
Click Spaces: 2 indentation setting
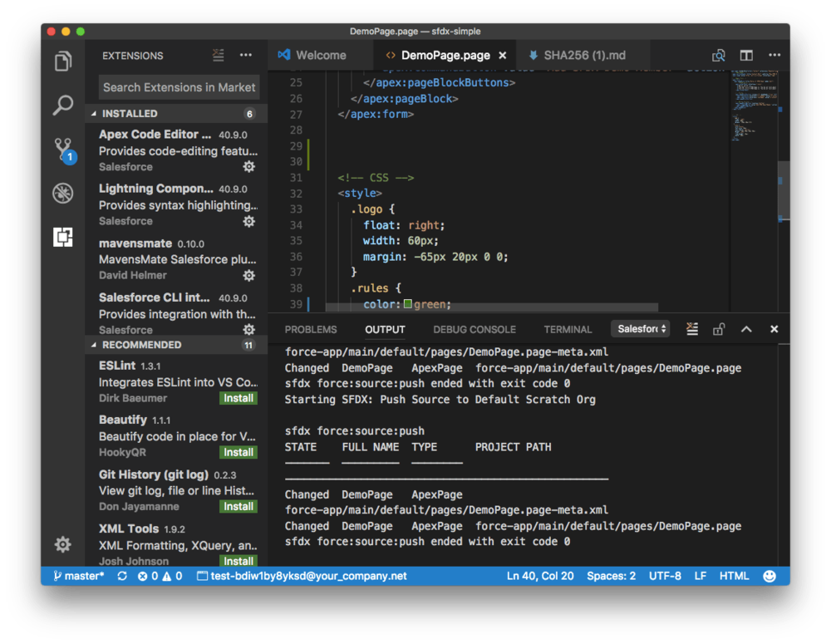[611, 576]
